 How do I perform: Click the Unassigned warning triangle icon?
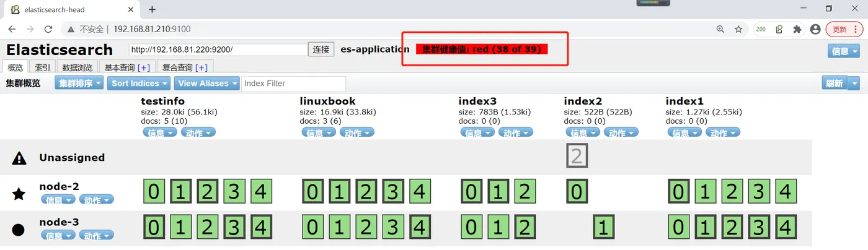tap(19, 158)
